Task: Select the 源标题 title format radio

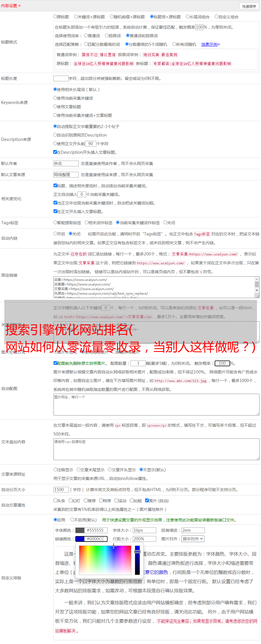Action: tap(55, 17)
